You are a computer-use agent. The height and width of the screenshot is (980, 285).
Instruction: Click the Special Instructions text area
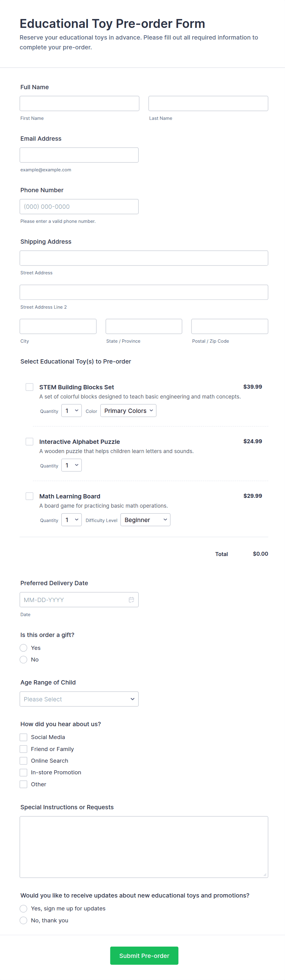[x=144, y=847]
